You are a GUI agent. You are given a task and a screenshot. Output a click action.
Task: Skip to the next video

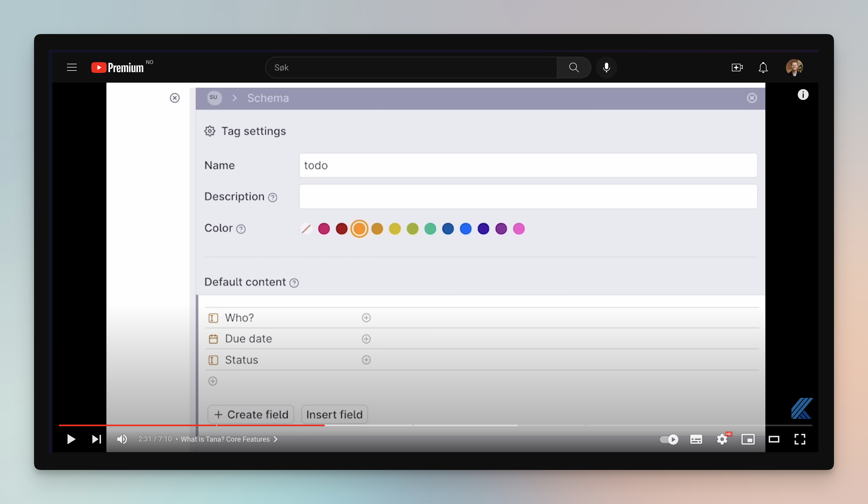click(96, 439)
